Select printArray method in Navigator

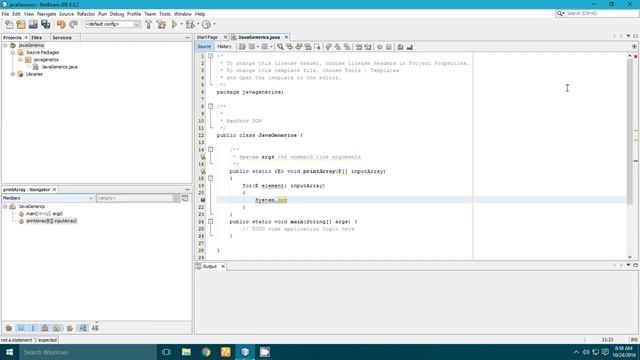coord(51,221)
